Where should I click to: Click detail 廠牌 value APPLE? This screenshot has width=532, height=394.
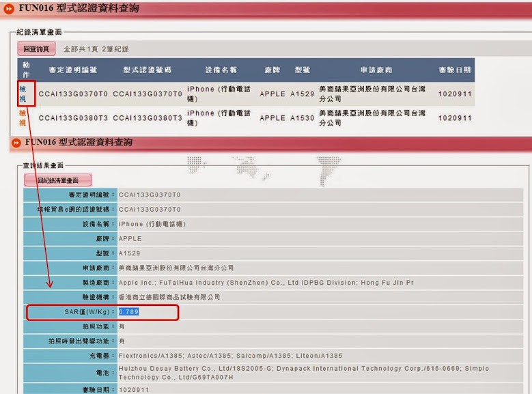[x=130, y=239]
